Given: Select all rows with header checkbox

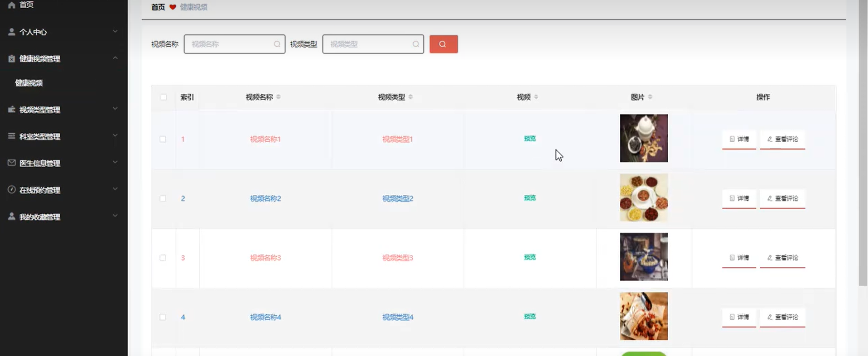Looking at the screenshot, I should tap(164, 97).
